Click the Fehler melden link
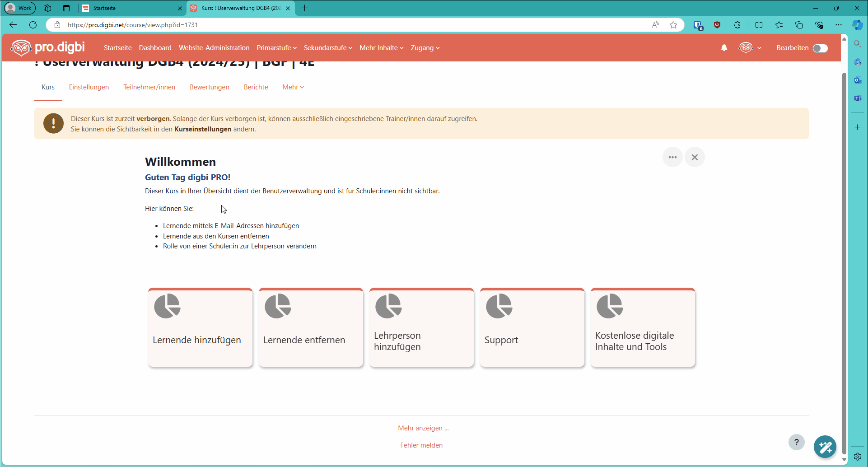The width and height of the screenshot is (868, 467). 421,445
